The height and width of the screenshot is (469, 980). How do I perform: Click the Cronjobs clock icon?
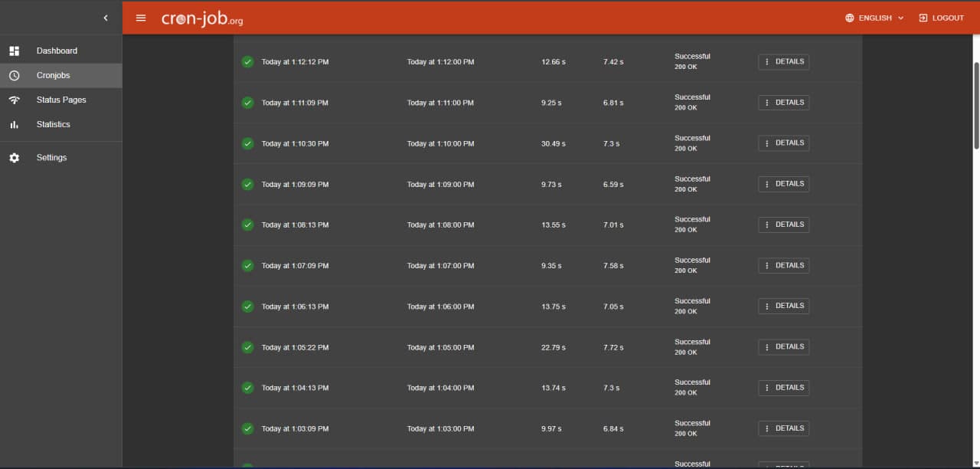point(14,75)
